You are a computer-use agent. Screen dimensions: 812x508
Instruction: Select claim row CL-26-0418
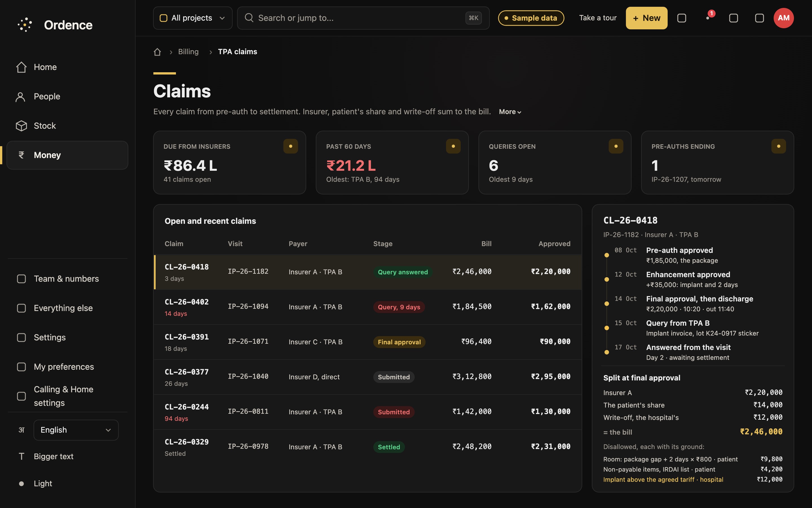tap(367, 272)
